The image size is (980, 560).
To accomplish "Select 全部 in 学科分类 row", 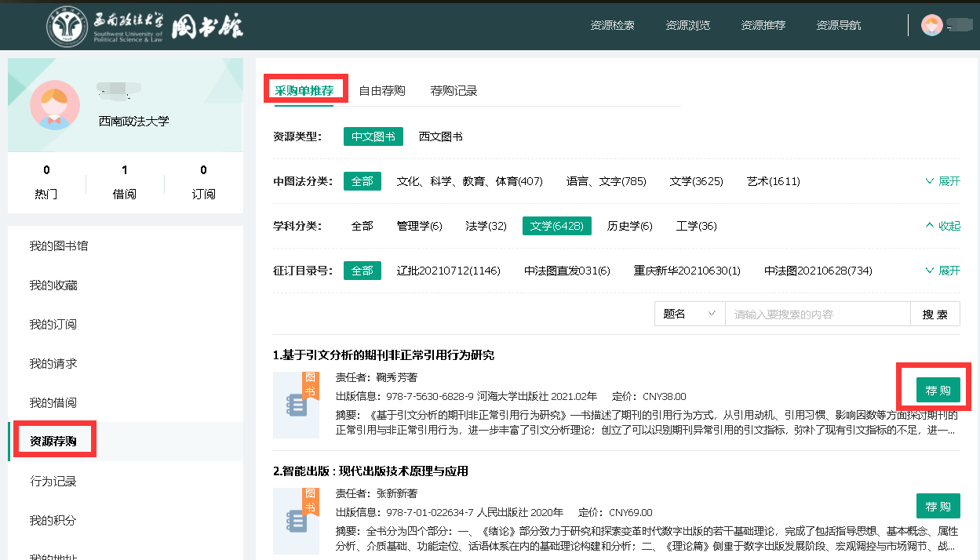I will click(x=362, y=226).
